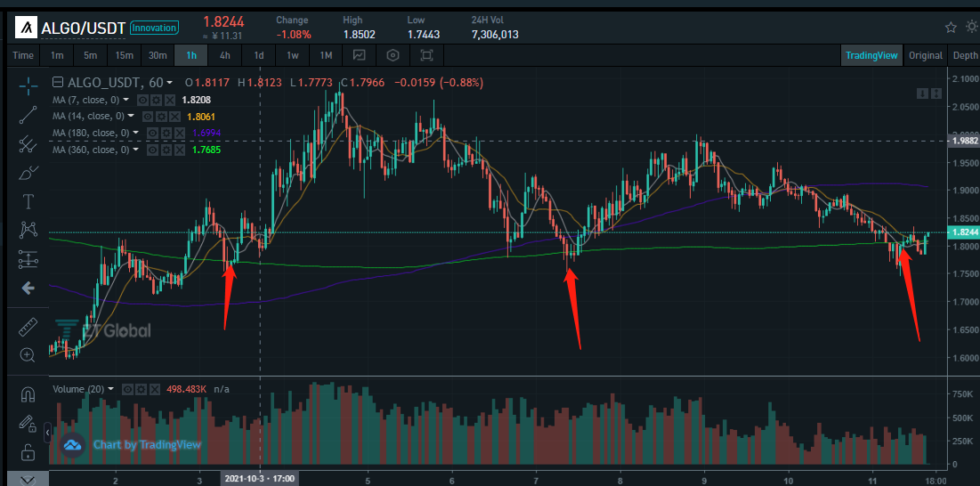The image size is (980, 486).
Task: Toggle the magnet mode tool
Action: point(28,395)
